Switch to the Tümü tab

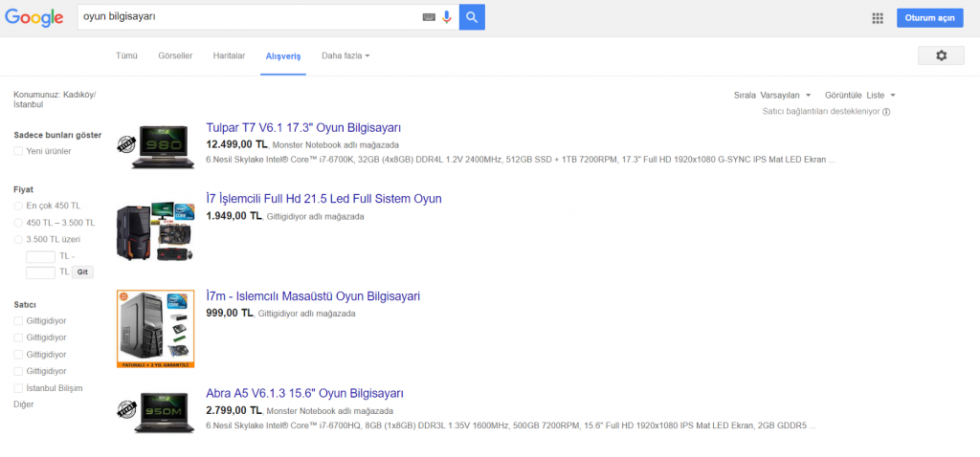[x=126, y=55]
